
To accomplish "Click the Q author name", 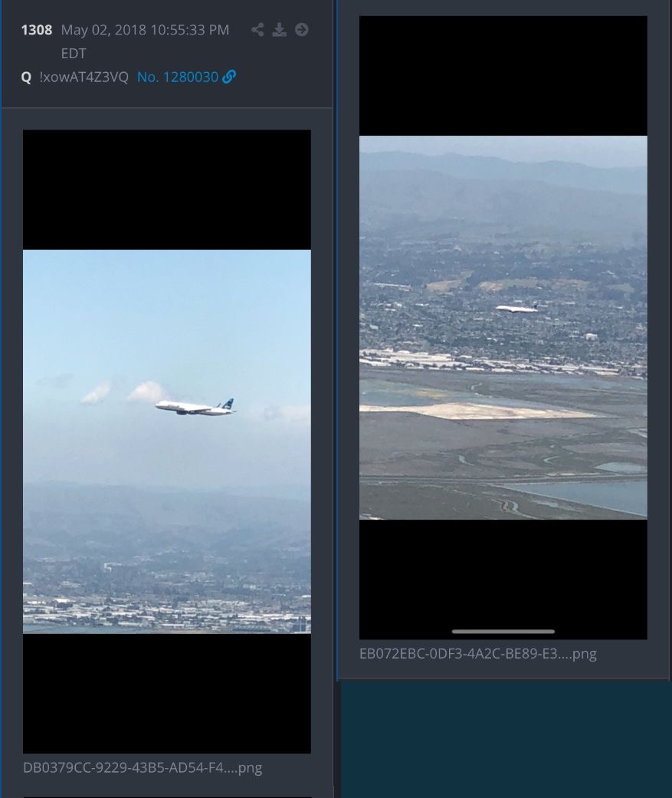I will click(x=27, y=77).
